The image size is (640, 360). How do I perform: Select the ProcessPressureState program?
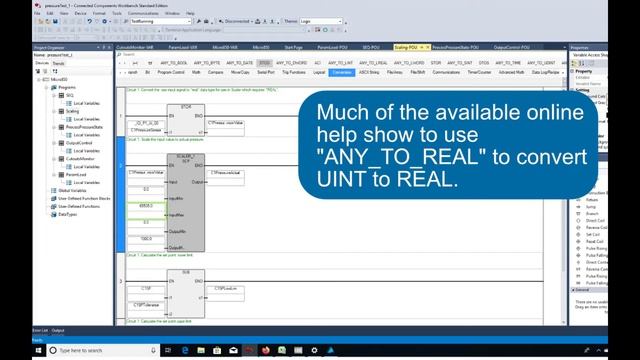click(x=84, y=127)
